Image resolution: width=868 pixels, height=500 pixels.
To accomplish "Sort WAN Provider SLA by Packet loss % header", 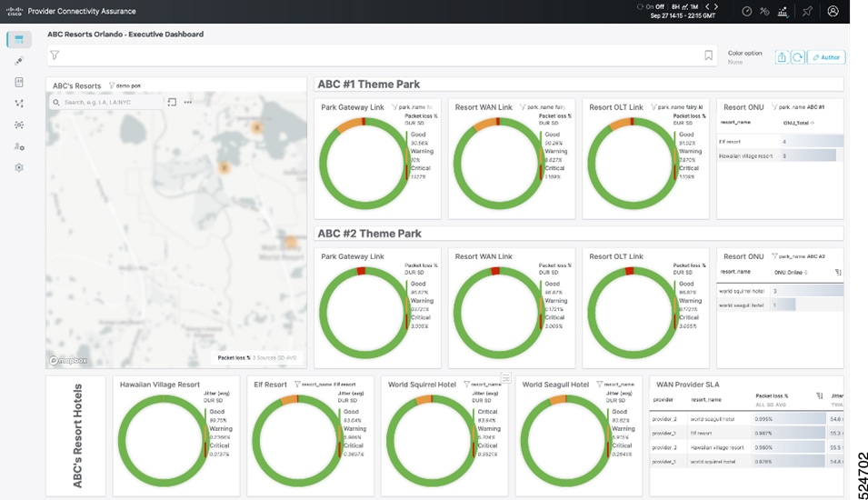I will coord(771,395).
